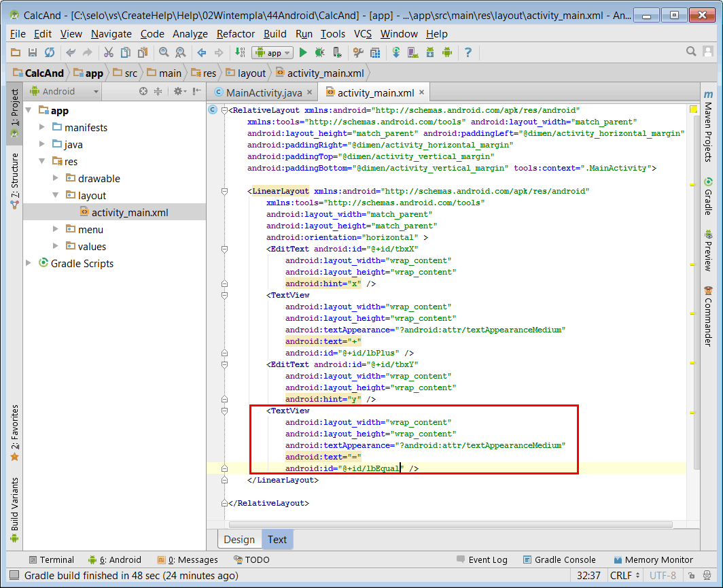Click the Save All toolbar icon

pyautogui.click(x=33, y=52)
